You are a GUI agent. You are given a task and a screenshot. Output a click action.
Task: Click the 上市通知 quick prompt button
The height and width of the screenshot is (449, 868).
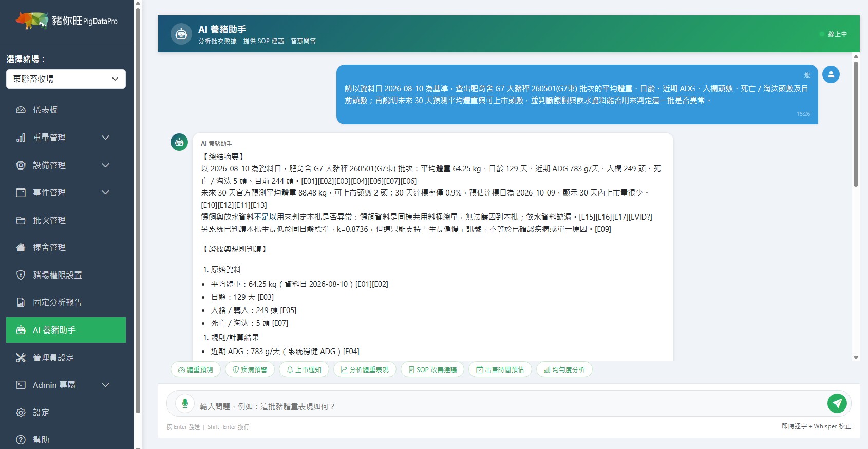(304, 369)
